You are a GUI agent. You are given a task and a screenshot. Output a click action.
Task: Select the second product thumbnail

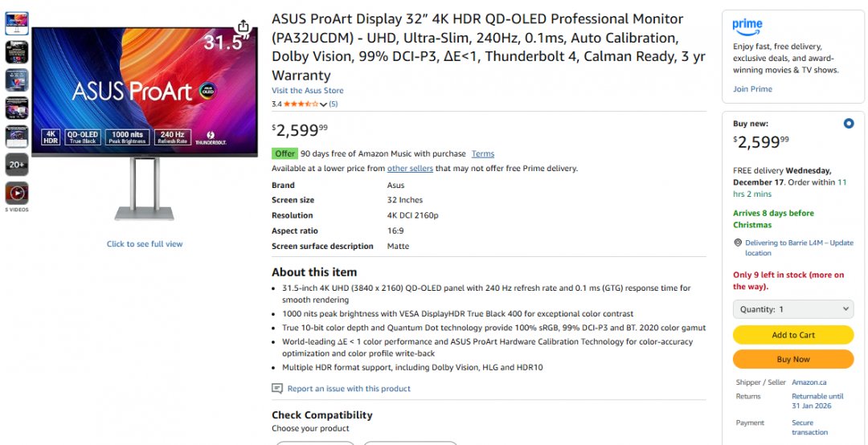point(17,52)
